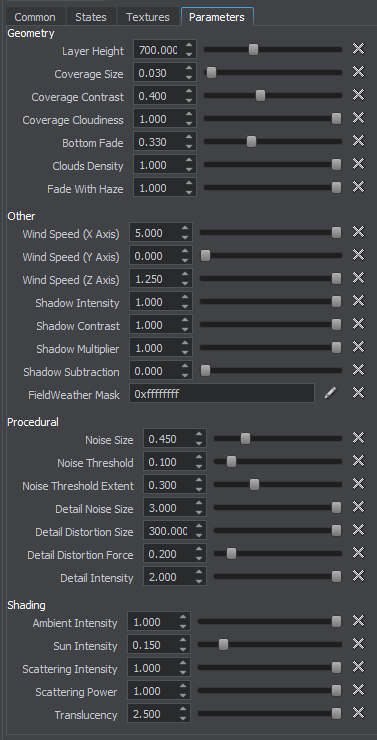The width and height of the screenshot is (377, 740).
Task: Reset Translucency with its X icon
Action: click(359, 713)
